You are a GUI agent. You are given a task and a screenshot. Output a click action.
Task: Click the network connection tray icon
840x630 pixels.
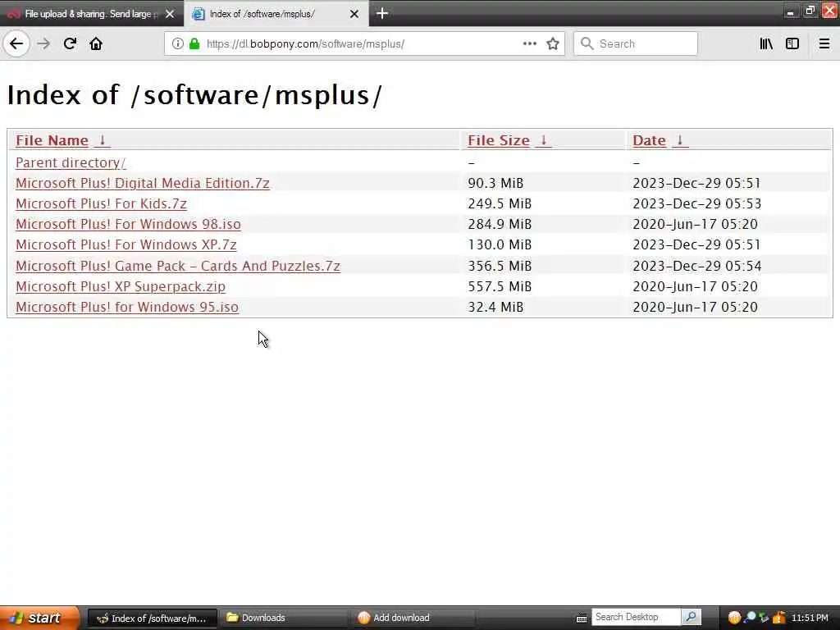pyautogui.click(x=764, y=618)
